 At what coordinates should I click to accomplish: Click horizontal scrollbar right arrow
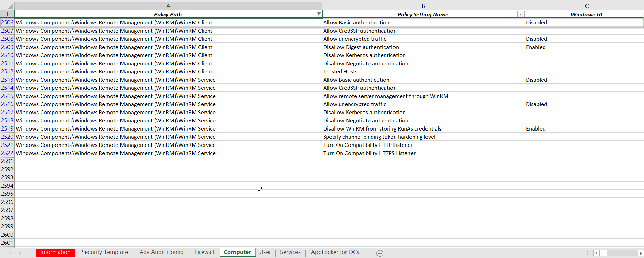click(641, 253)
